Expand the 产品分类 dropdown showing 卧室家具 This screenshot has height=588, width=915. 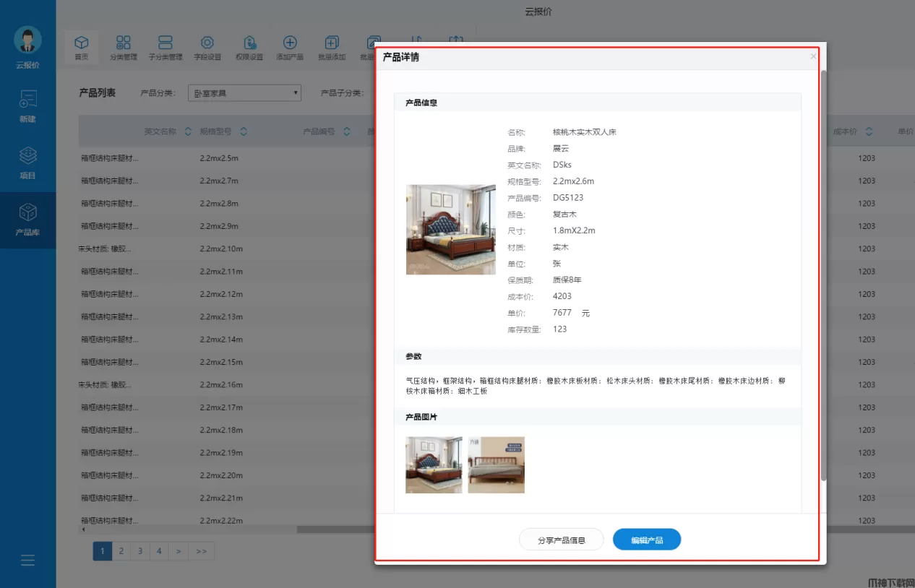tap(244, 93)
